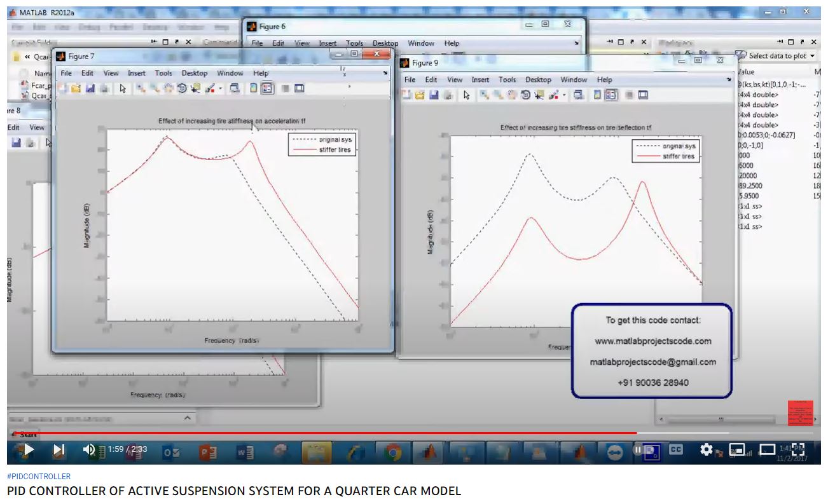828x504 pixels.
Task: Expand brush color dropdown in Figure 7
Action: point(220,89)
